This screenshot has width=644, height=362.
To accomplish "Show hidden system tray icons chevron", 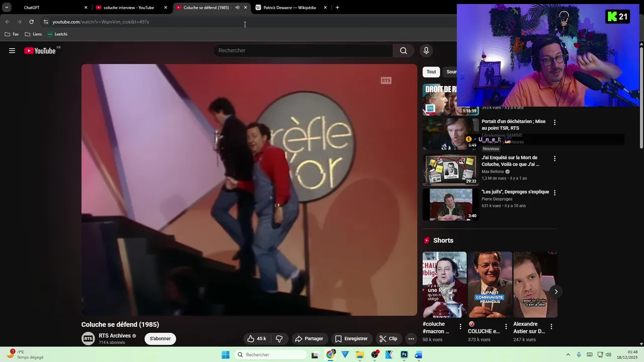I will 568,355.
